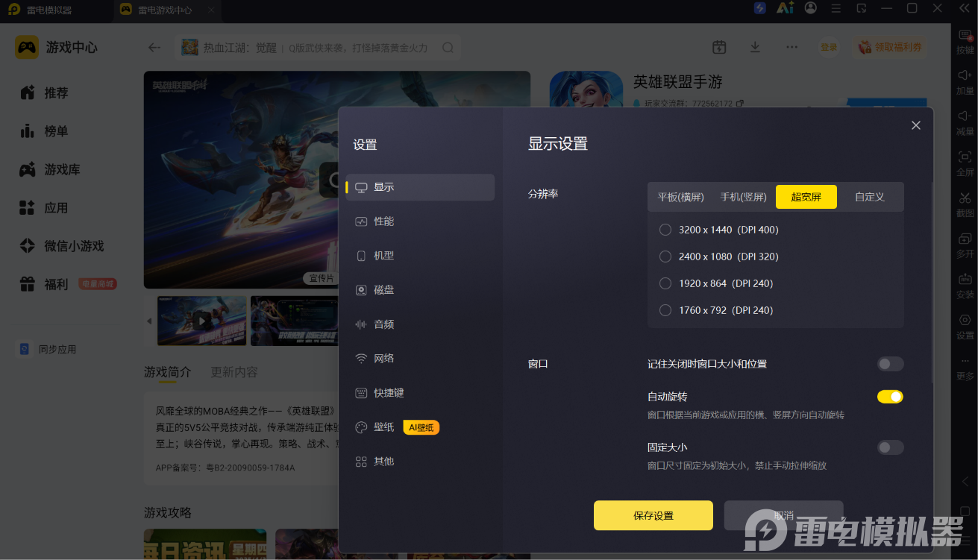Show 更多 tools in right sidebar
Image resolution: width=978 pixels, height=560 pixels.
click(965, 368)
